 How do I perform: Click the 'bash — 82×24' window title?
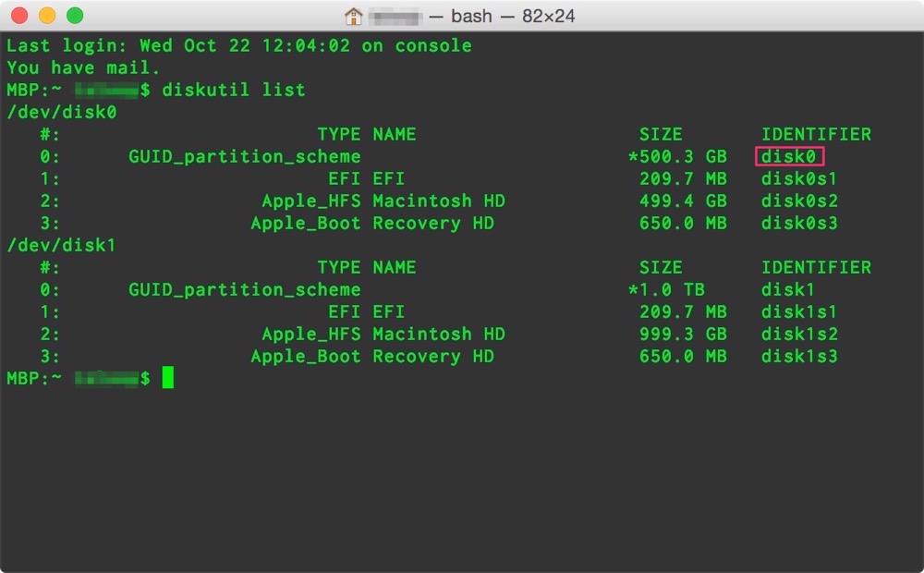tap(513, 16)
